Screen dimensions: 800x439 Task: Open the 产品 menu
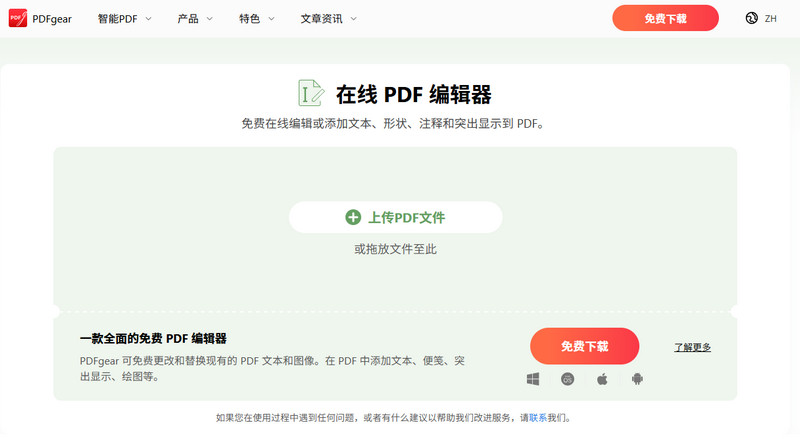[x=194, y=19]
